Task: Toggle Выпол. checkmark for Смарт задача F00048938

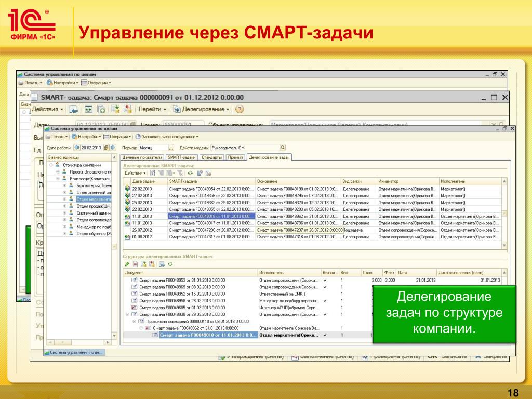Action: pos(325,314)
